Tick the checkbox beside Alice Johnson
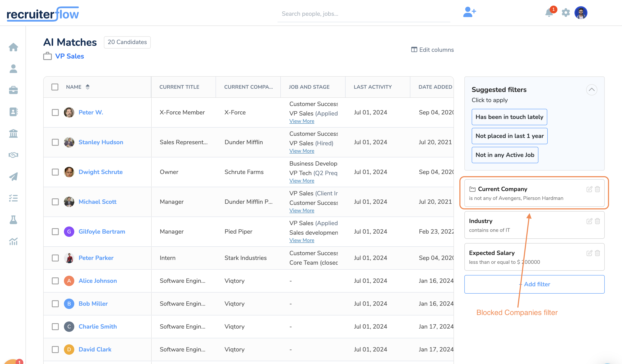This screenshot has width=622, height=364. [55, 281]
